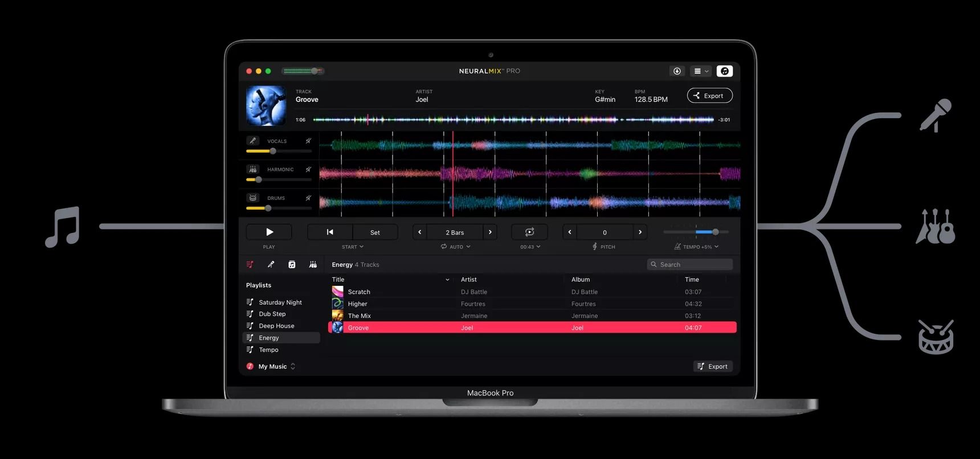
Task: Select the Scratch track row
Action: [x=533, y=292]
